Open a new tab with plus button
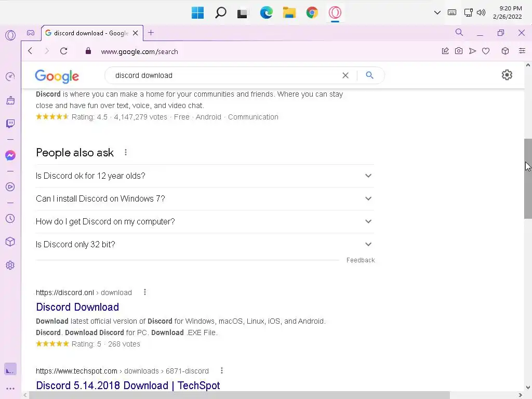The height and width of the screenshot is (399, 532). click(151, 33)
